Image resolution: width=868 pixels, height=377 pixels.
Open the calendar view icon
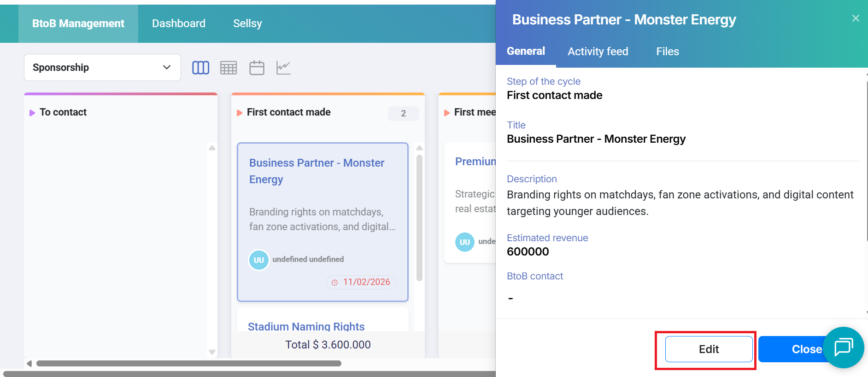(257, 68)
